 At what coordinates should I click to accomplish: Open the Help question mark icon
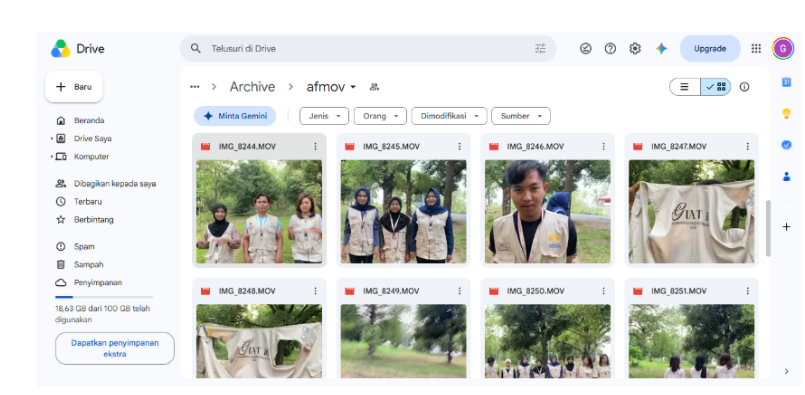[610, 49]
